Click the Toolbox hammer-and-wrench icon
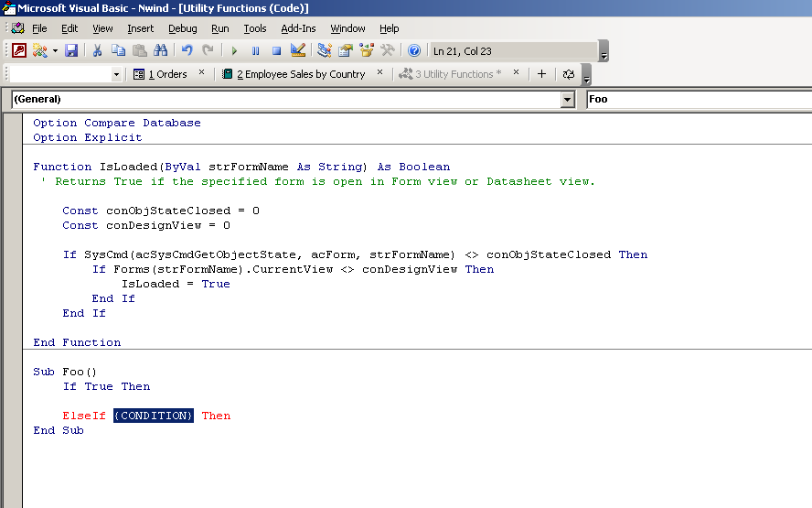The image size is (812, 508). coord(388,50)
